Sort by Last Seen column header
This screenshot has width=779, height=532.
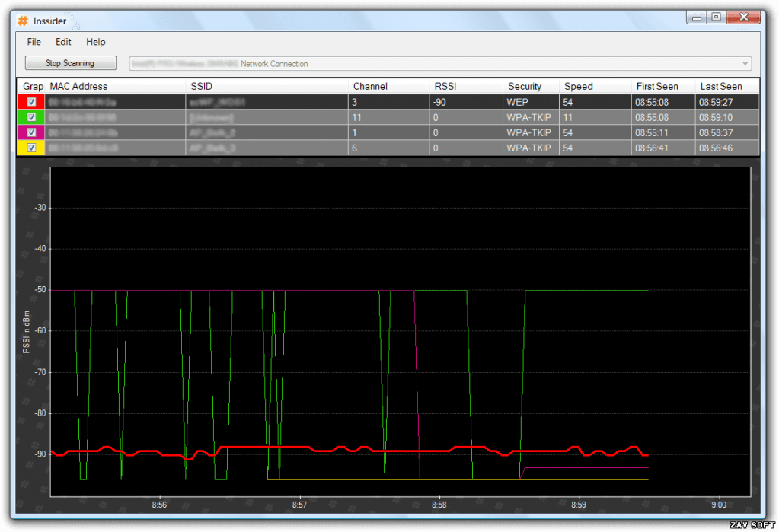pyautogui.click(x=727, y=87)
